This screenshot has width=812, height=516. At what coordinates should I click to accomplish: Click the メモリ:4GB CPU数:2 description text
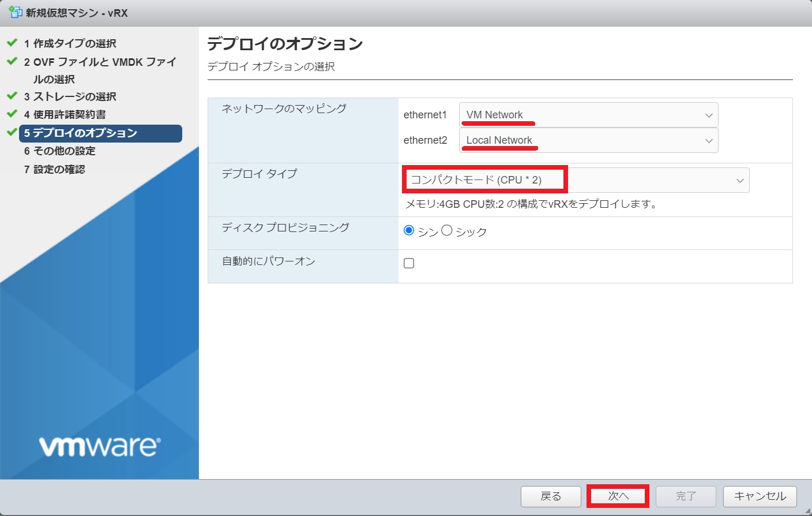(x=531, y=204)
